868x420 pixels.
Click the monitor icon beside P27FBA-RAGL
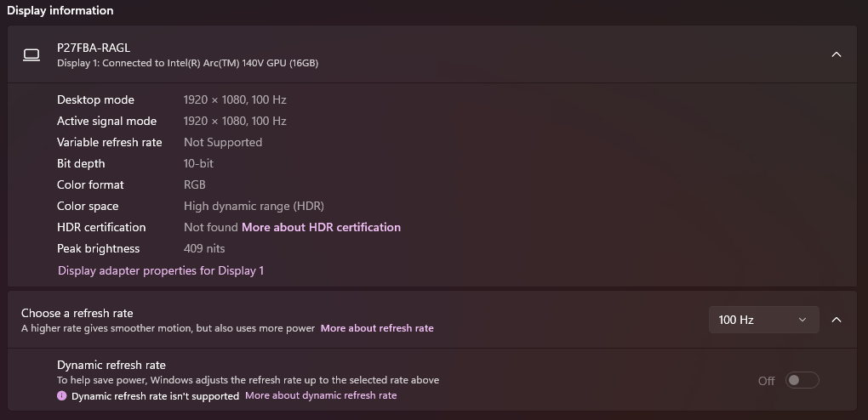tap(31, 54)
